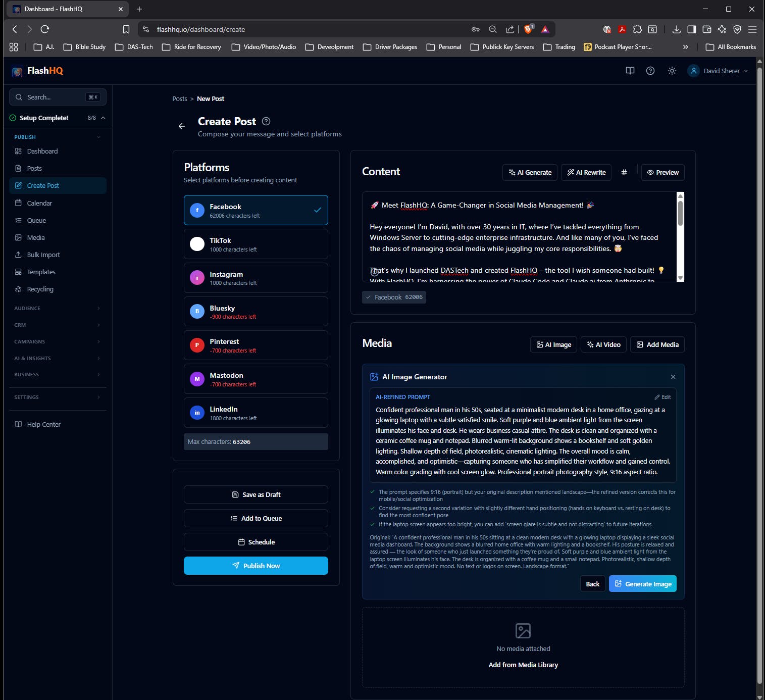Click the AI Image button

[x=553, y=344]
